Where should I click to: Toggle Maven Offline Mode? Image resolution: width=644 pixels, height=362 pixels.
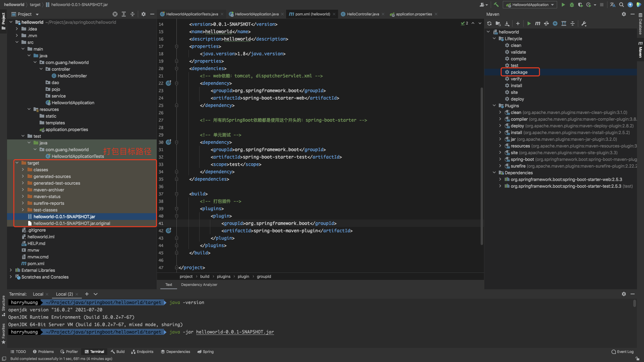click(x=546, y=23)
